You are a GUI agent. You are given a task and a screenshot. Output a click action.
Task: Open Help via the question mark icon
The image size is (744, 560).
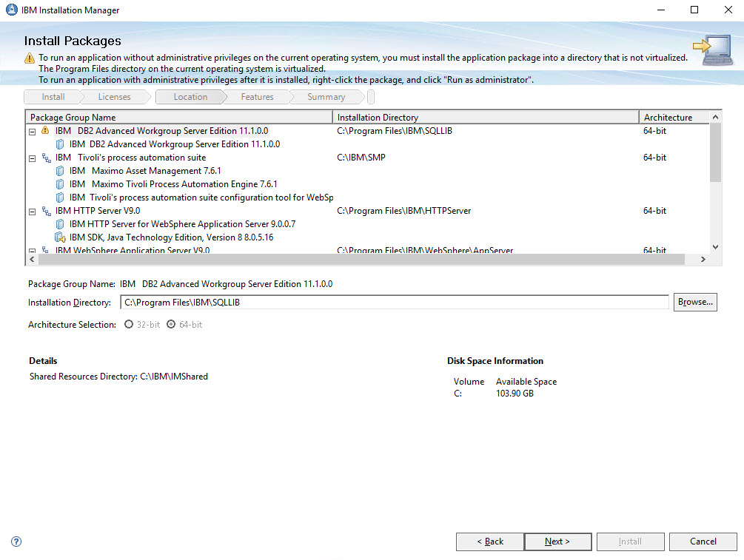(x=16, y=542)
